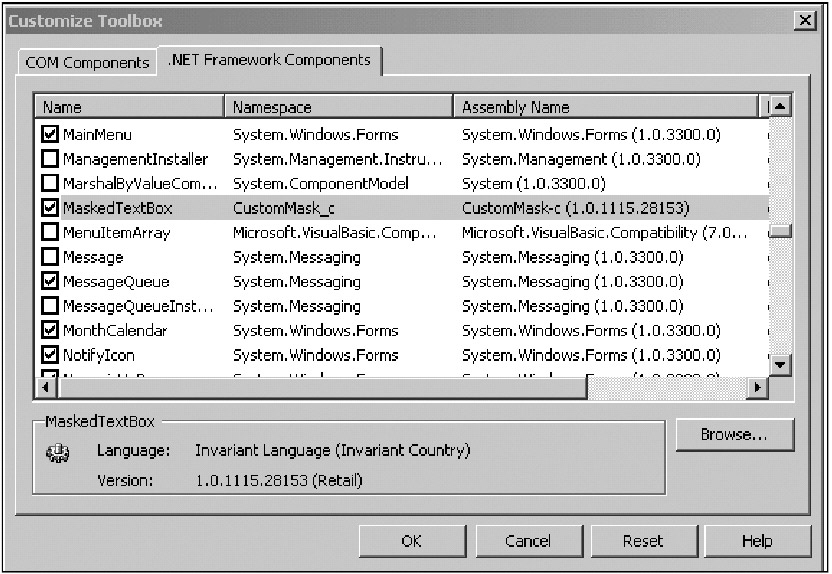This screenshot has height=574, width=832.
Task: Tick the MenuItemArray checkbox
Action: (x=50, y=233)
